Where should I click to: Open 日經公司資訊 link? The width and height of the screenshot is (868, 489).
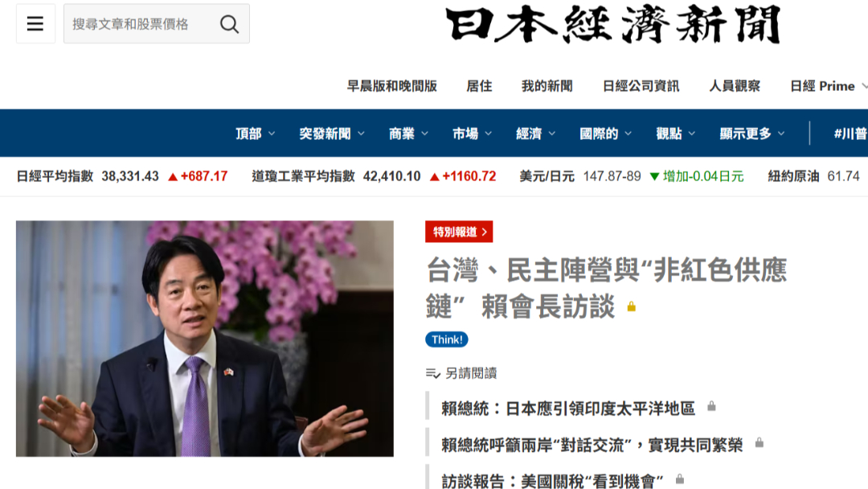(641, 86)
